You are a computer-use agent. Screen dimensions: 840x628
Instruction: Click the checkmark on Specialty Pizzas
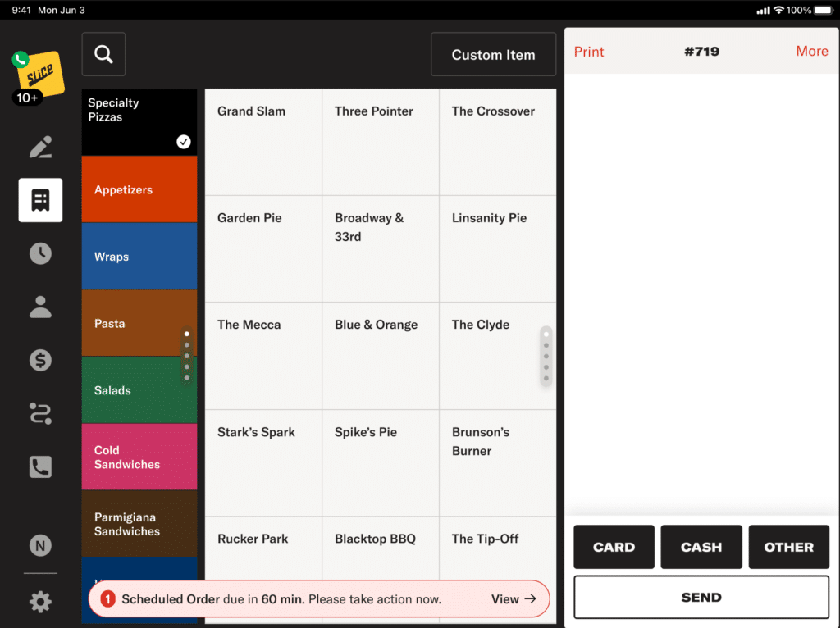(184, 142)
